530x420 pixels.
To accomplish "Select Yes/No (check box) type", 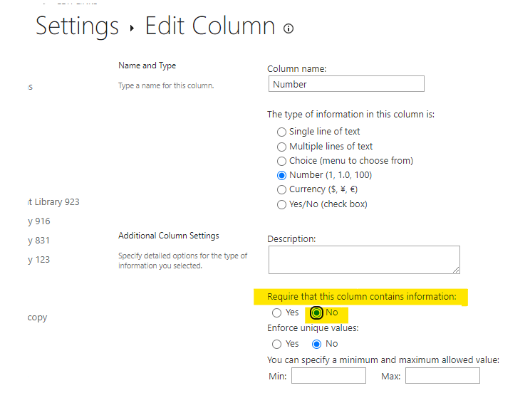I will point(281,204).
